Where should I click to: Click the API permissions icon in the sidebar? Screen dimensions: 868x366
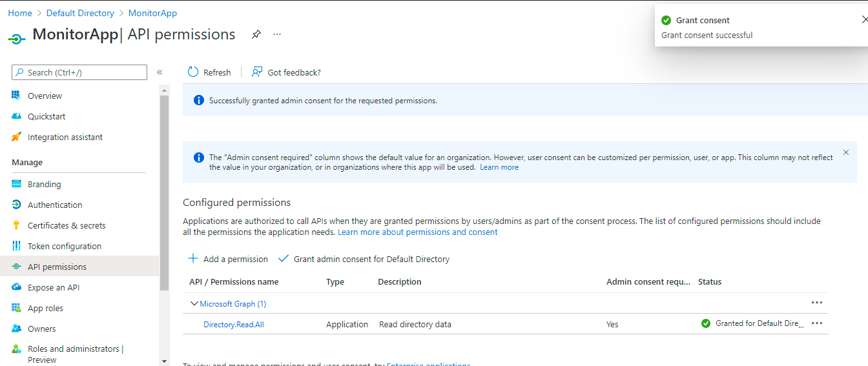pyautogui.click(x=16, y=267)
